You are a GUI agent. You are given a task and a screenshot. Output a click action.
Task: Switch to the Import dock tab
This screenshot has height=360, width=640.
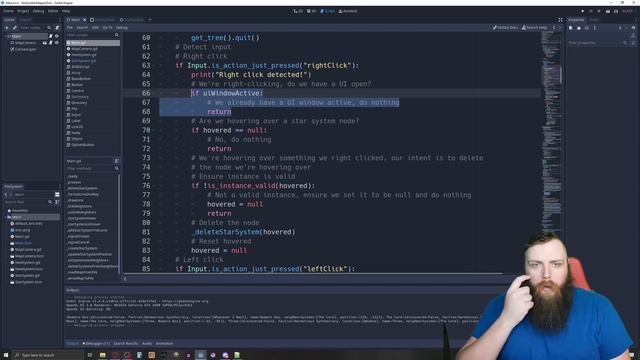click(25, 20)
